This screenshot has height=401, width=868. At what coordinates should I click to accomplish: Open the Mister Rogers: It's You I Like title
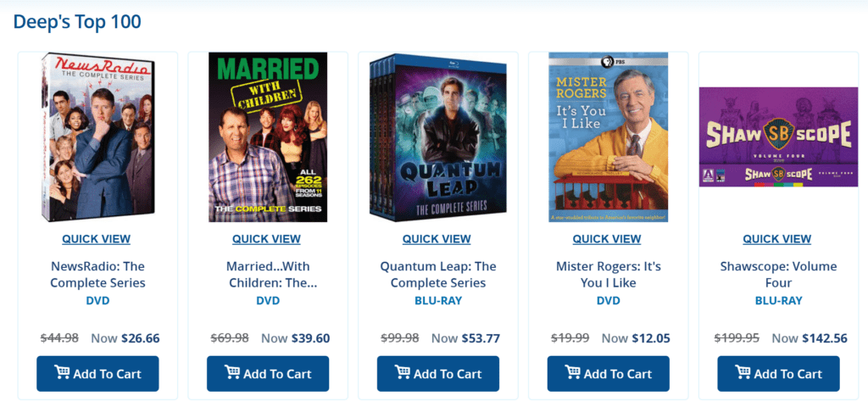tap(609, 275)
